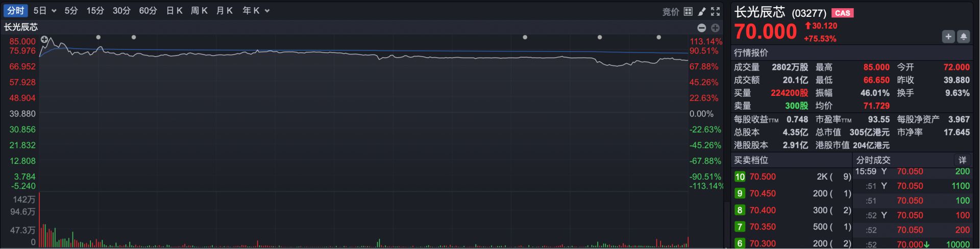Select order book level 6 badge

click(740, 243)
